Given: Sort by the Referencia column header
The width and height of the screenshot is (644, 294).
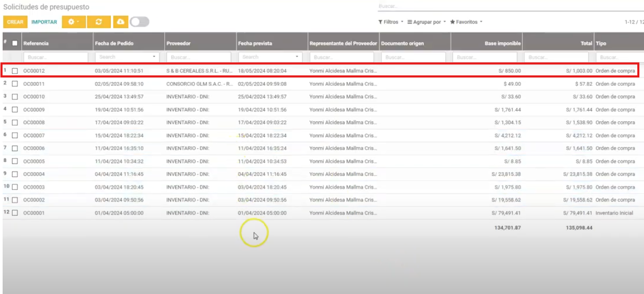Looking at the screenshot, I should (36, 43).
